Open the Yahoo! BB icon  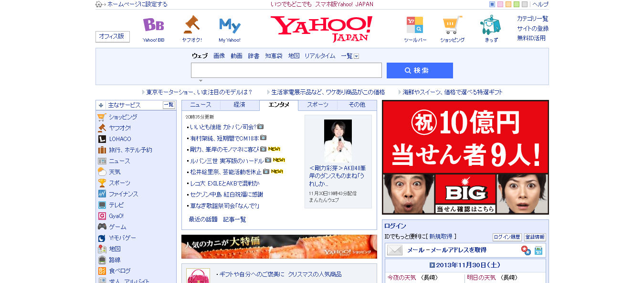pyautogui.click(x=153, y=25)
